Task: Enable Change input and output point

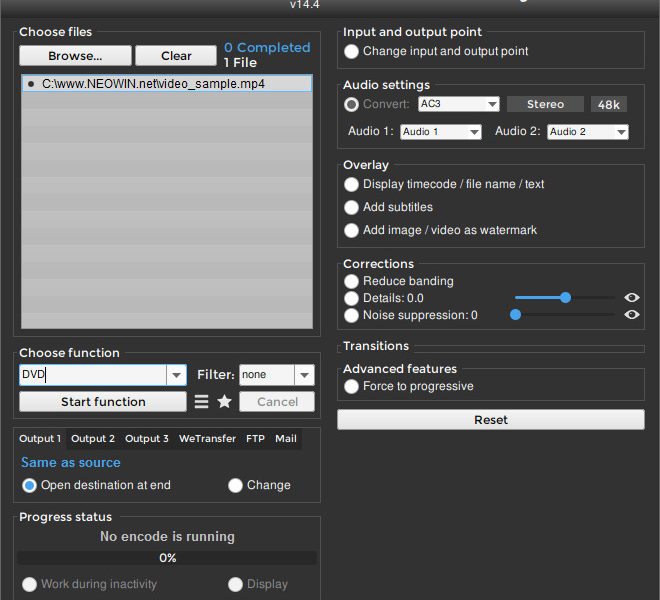Action: tap(352, 51)
